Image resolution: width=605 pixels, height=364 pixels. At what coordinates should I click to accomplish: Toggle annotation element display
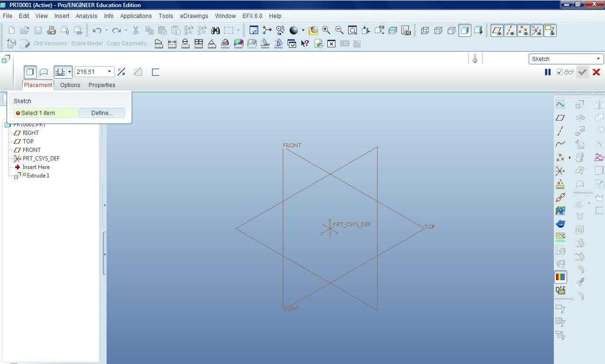550,30
